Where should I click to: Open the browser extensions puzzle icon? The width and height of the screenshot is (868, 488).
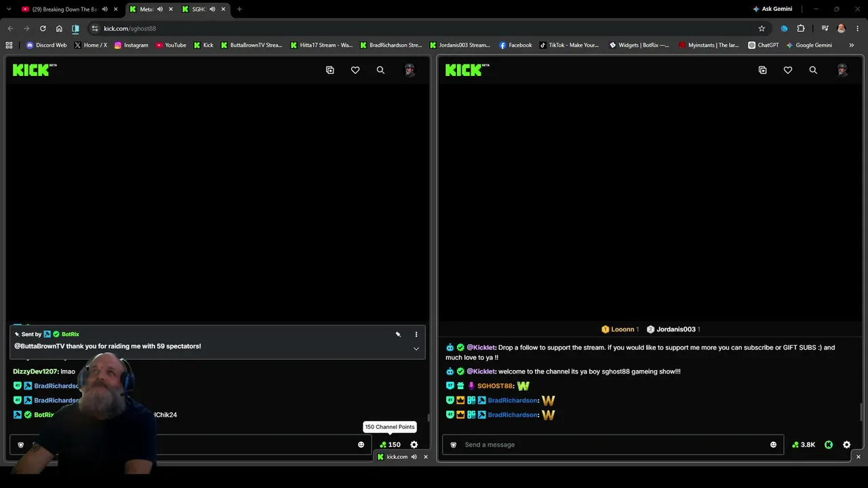point(801,28)
